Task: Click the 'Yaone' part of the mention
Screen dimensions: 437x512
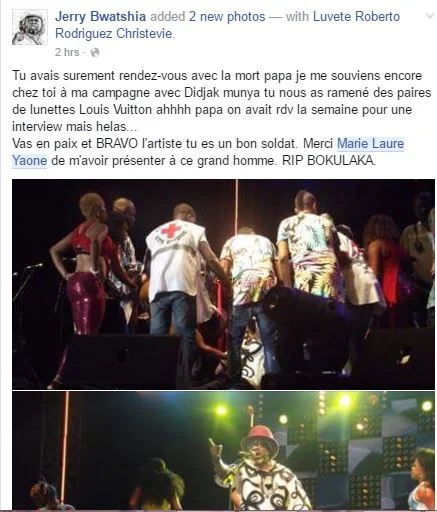Action: [x=30, y=161]
